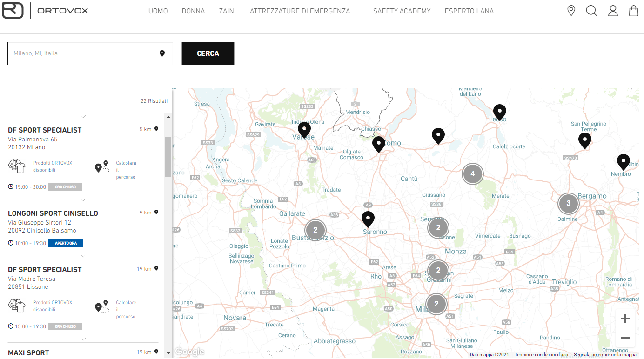Open the DONNA menu
This screenshot has height=359, width=644.
[x=193, y=11]
